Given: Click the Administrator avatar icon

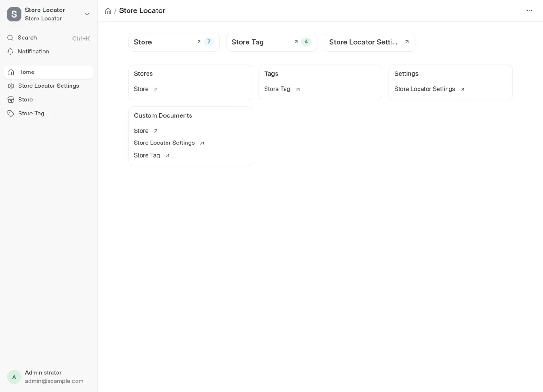Looking at the screenshot, I should coord(14,377).
